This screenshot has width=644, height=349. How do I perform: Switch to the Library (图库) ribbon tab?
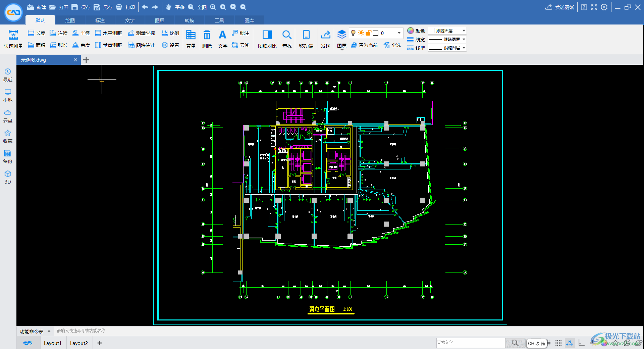click(249, 20)
